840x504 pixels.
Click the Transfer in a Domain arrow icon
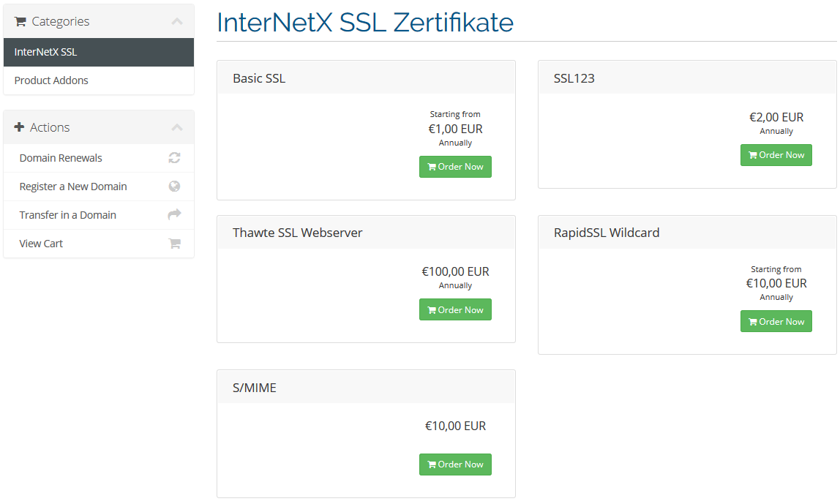(174, 214)
